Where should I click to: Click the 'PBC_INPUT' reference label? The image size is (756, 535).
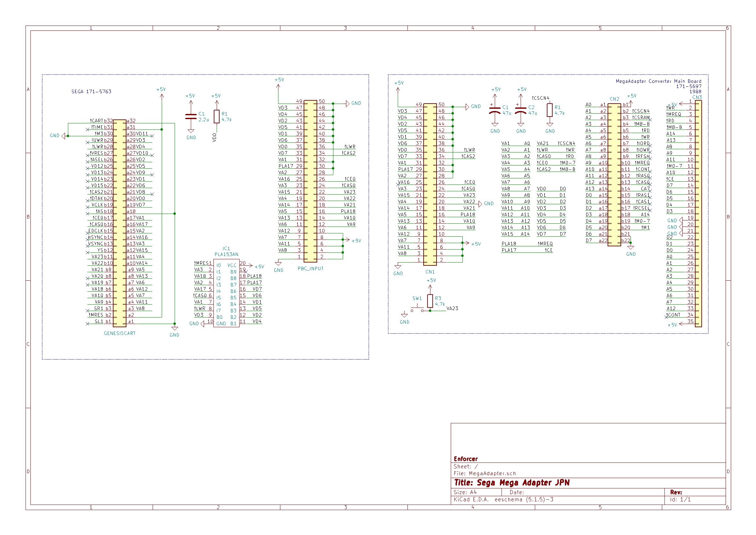pyautogui.click(x=310, y=269)
